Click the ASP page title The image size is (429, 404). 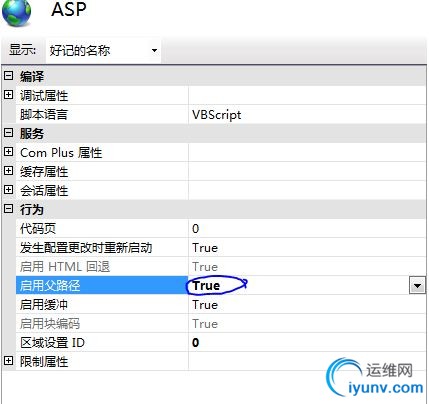tap(69, 9)
